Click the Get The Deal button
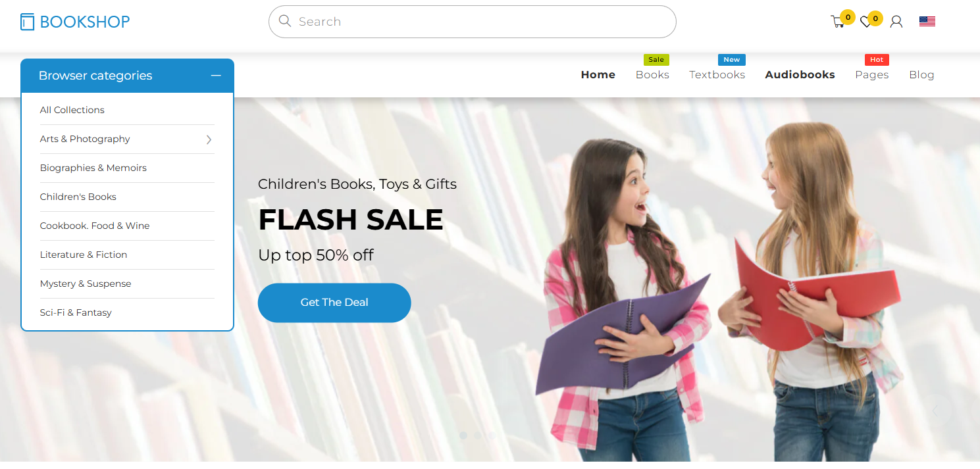Screen dimensions: 980x469 point(334,303)
